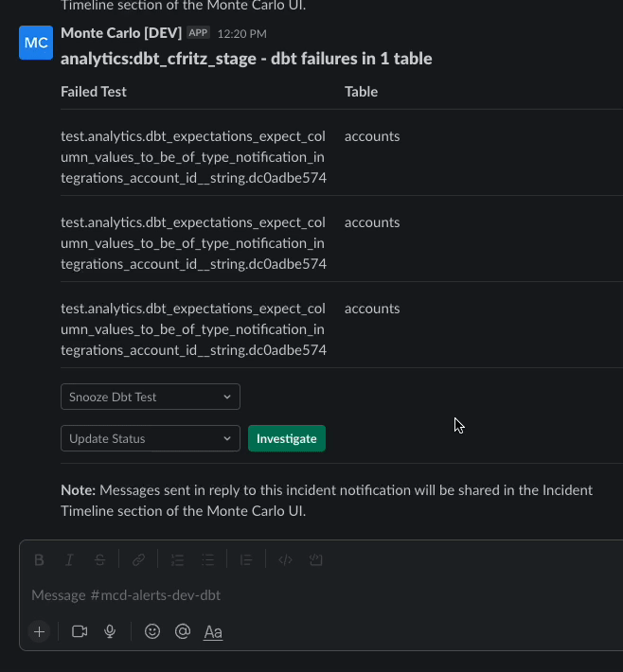Open the Snooze Dbt Test dropdown

pos(151,397)
